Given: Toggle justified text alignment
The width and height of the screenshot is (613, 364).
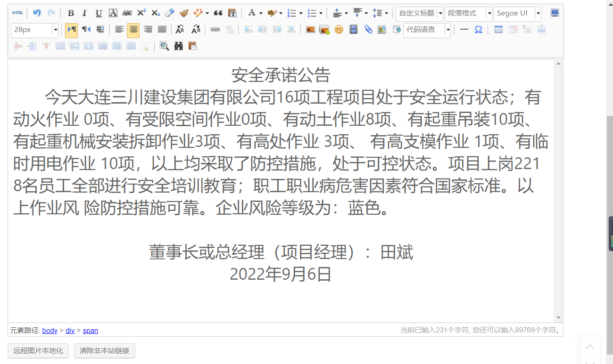Looking at the screenshot, I should pos(162,30).
